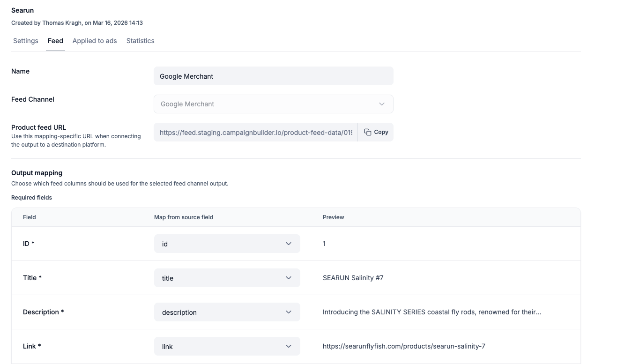Click the Description * field label

tap(44, 312)
